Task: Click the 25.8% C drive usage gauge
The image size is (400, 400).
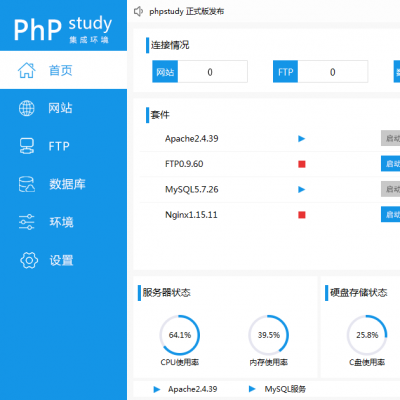Action: [367, 335]
